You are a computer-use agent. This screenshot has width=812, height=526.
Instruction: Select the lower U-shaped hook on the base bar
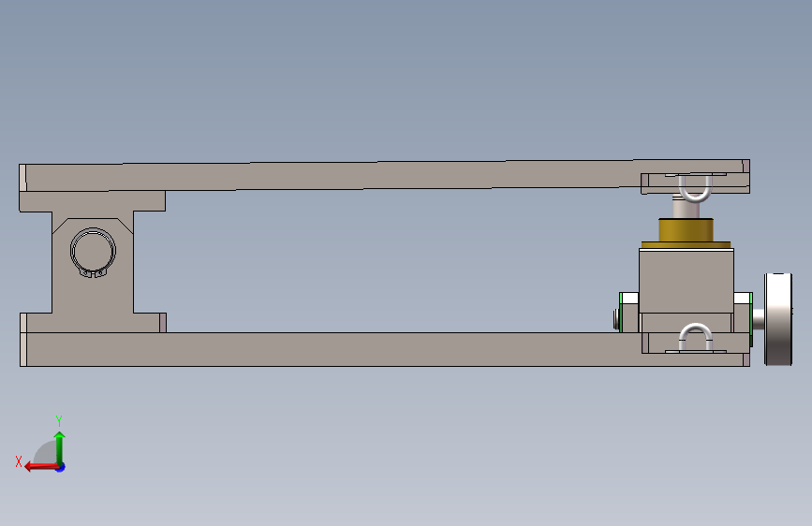point(696,337)
